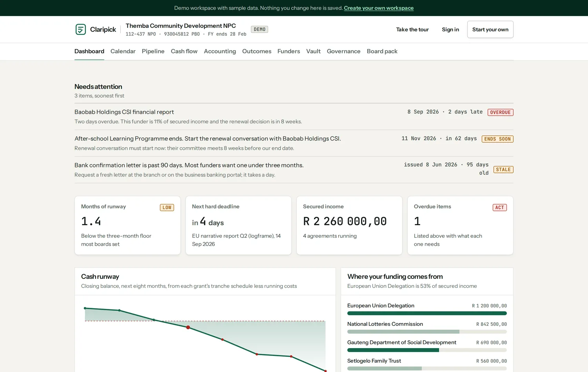Open the Months of runway card
The image size is (588, 372).
pos(127,226)
